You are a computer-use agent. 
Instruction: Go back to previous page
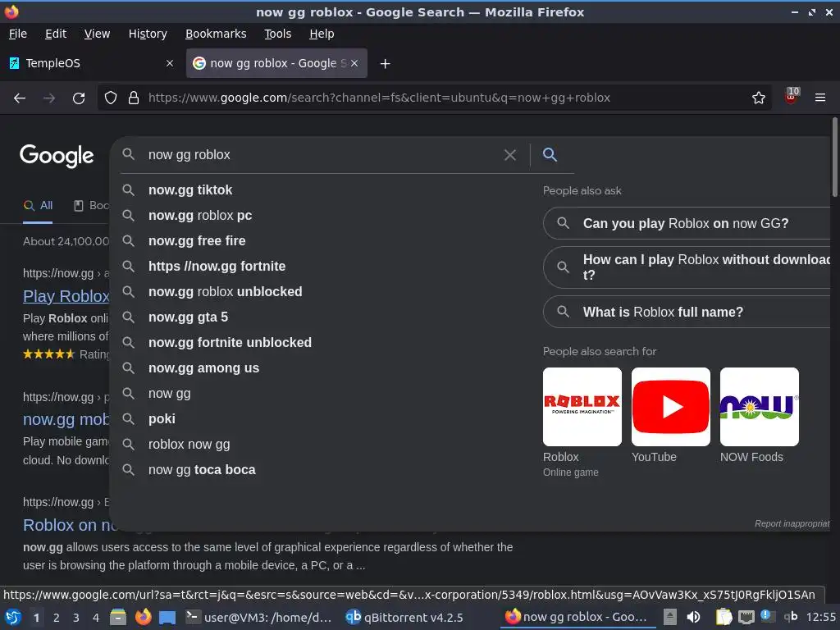(x=20, y=98)
